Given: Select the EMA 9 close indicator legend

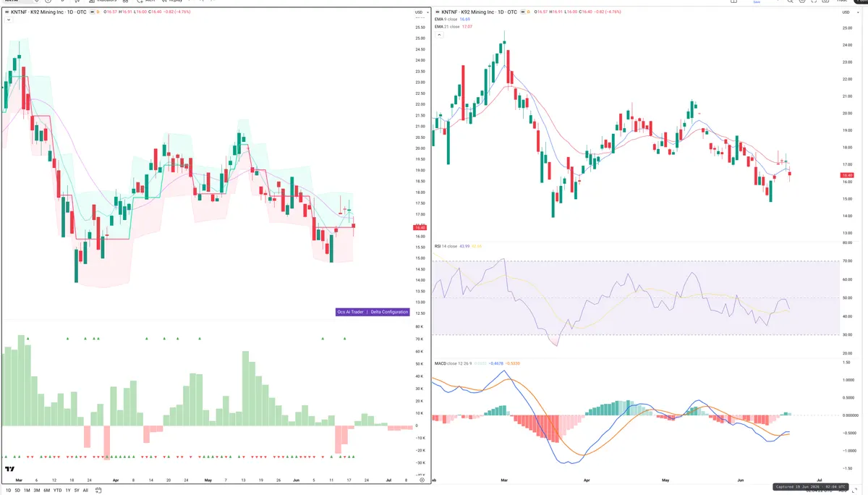Looking at the screenshot, I should (x=453, y=19).
